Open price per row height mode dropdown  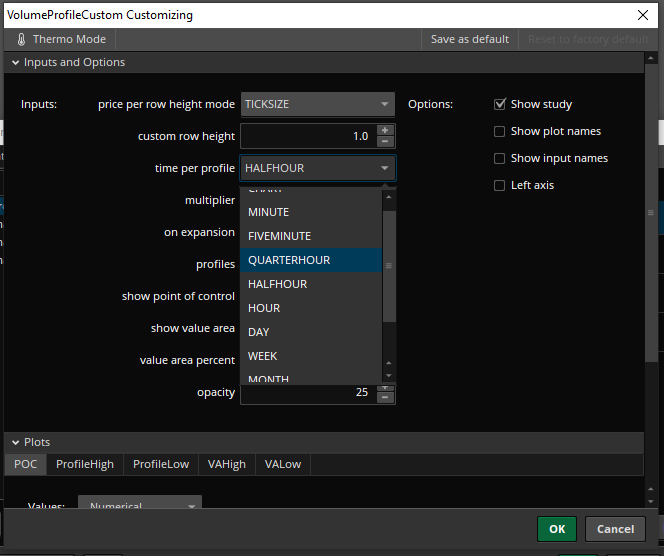tap(318, 104)
